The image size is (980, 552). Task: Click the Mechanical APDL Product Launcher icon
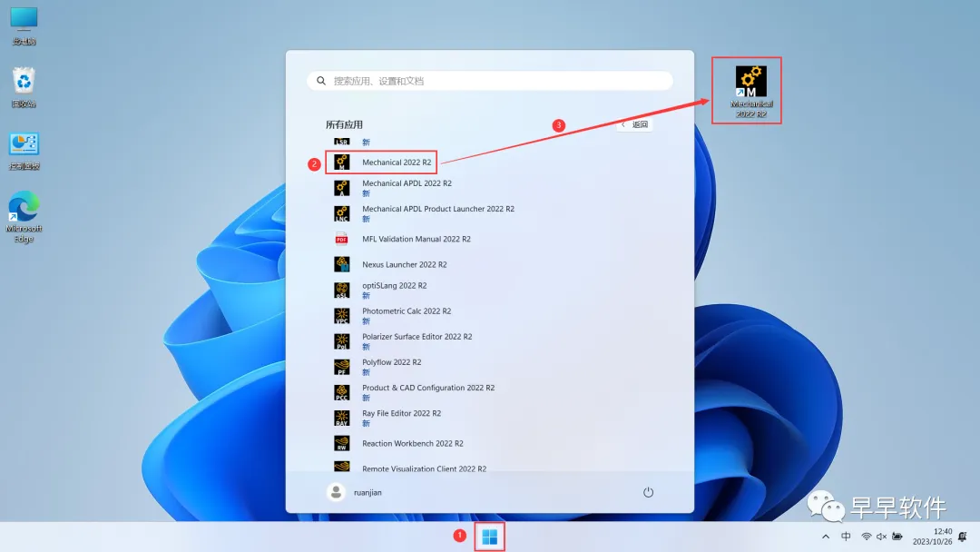(x=342, y=213)
